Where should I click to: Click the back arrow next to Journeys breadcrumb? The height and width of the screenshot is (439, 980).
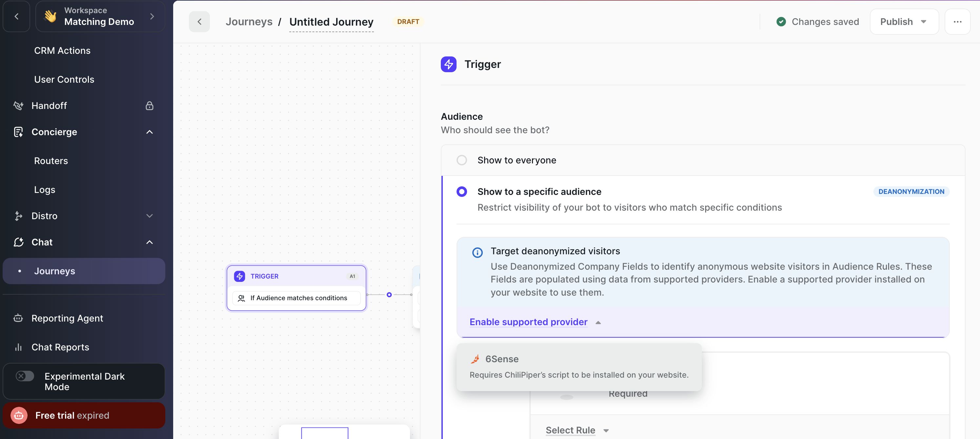coord(199,22)
